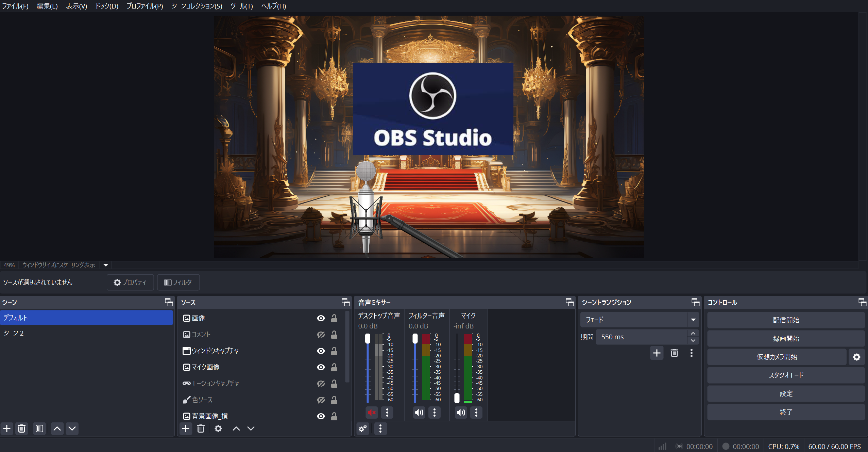This screenshot has width=868, height=452.
Task: Enable スタジオモード
Action: pos(786,375)
